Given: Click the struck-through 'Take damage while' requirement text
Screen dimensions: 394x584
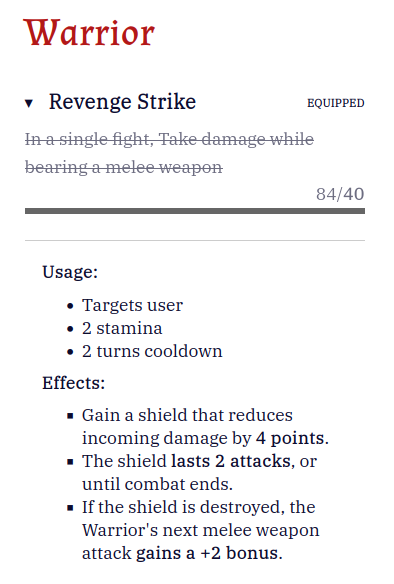Looking at the screenshot, I should [x=236, y=139].
